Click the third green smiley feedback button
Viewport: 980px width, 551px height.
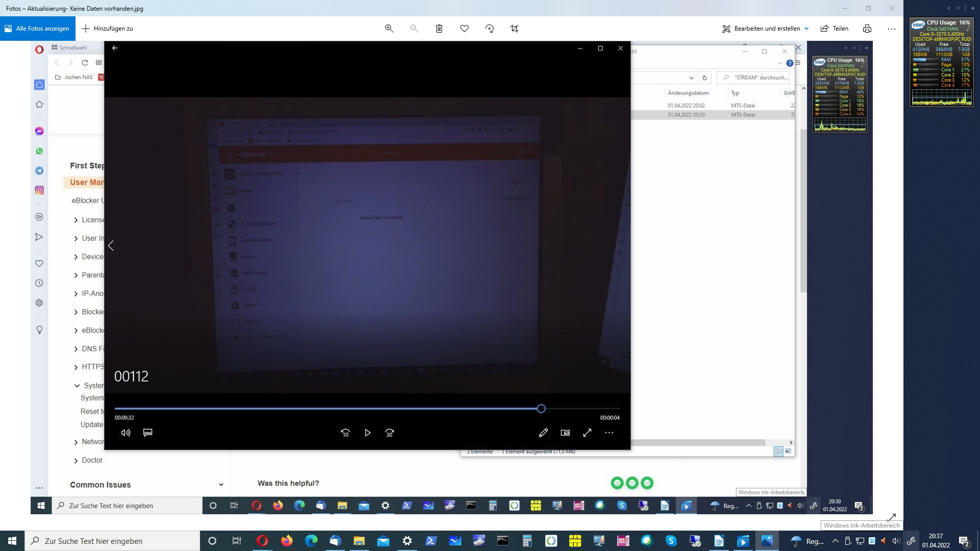647,483
